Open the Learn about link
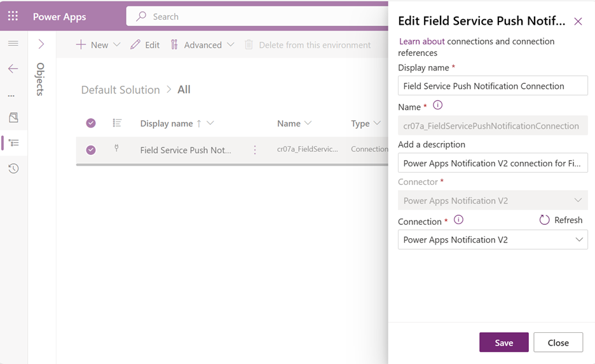Screen dimensions: 595x364 (x=421, y=41)
